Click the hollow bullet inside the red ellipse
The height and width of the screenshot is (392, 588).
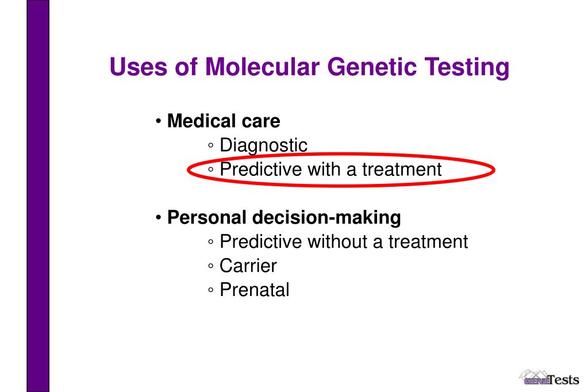(x=211, y=170)
